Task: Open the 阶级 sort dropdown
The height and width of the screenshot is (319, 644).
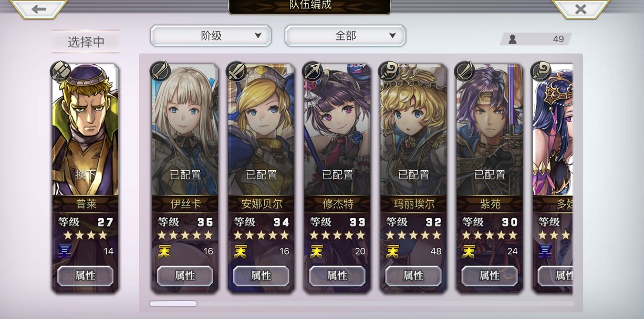Action: (211, 36)
